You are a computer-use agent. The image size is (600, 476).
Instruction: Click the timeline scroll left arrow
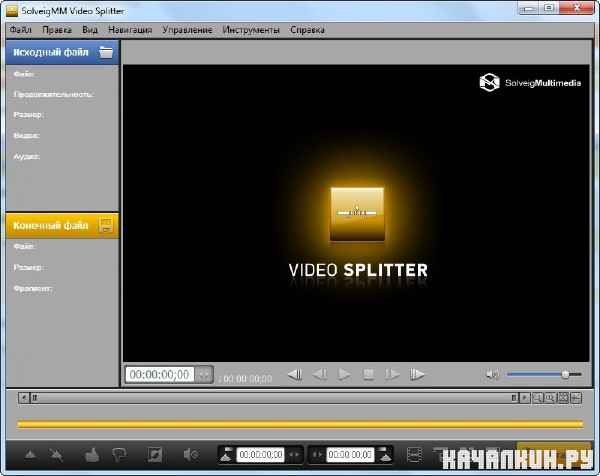point(24,398)
